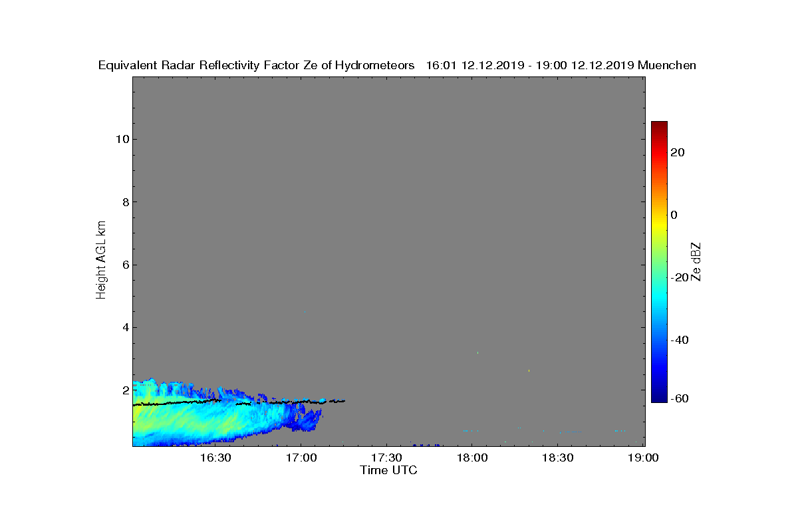The width and height of the screenshot is (798, 532).
Task: Click the station name 'Muenchen' in the title
Action: tap(667, 65)
